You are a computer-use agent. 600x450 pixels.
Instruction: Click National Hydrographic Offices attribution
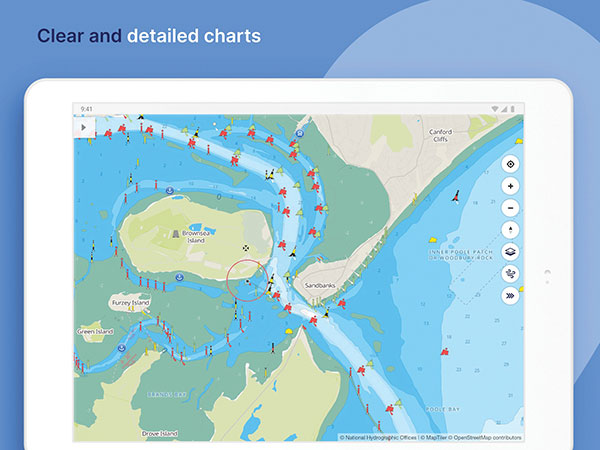377,437
